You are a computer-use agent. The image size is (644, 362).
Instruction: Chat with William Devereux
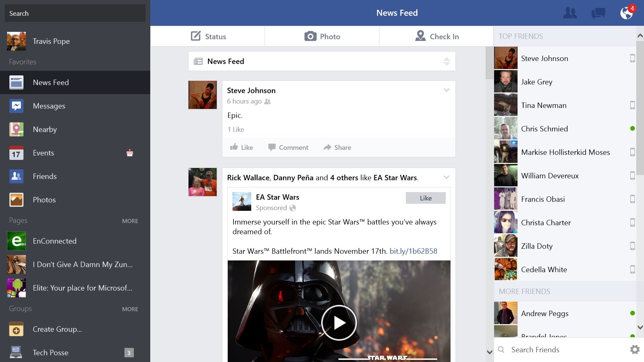[565, 176]
